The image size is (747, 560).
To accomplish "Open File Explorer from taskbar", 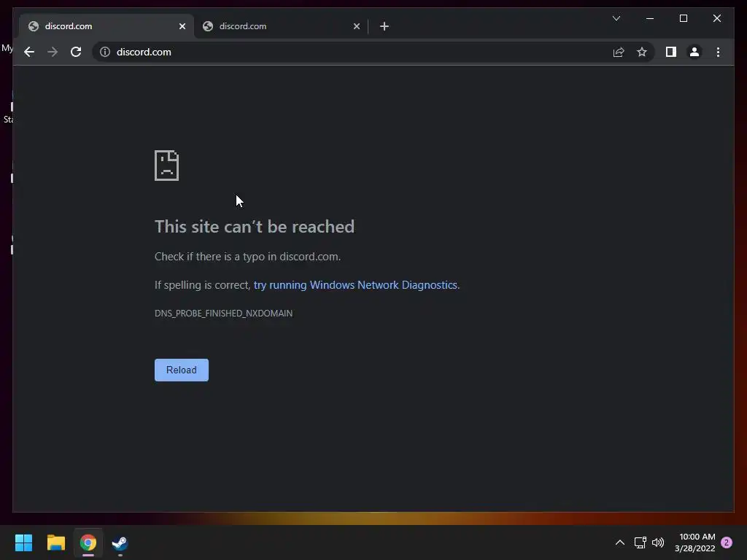I will (x=55, y=542).
